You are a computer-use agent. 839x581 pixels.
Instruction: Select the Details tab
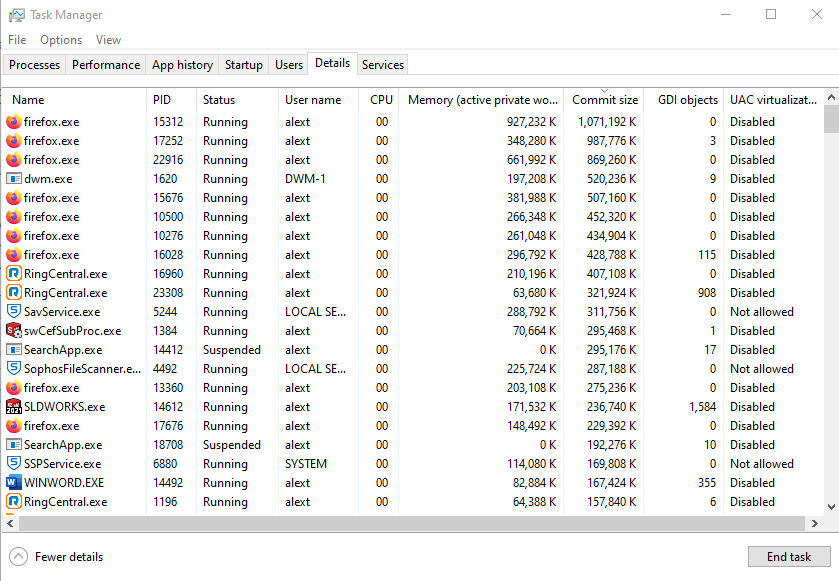click(x=332, y=63)
